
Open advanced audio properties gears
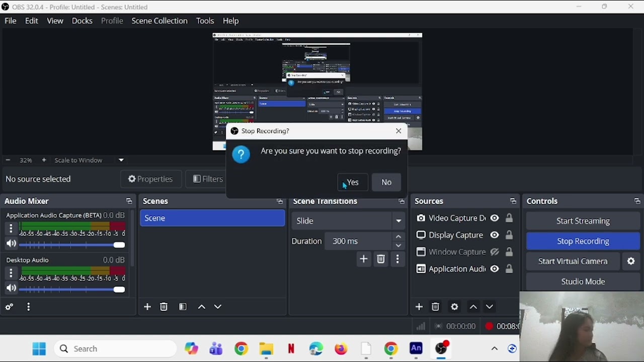click(x=9, y=307)
